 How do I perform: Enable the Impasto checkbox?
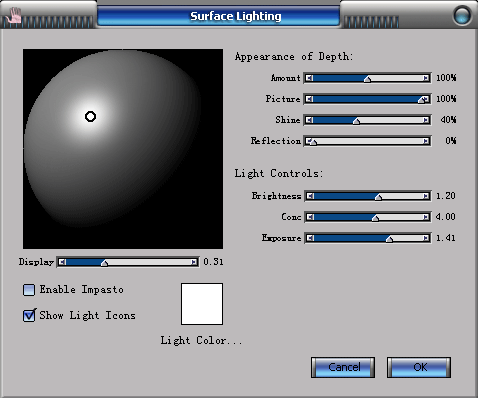[x=29, y=290]
